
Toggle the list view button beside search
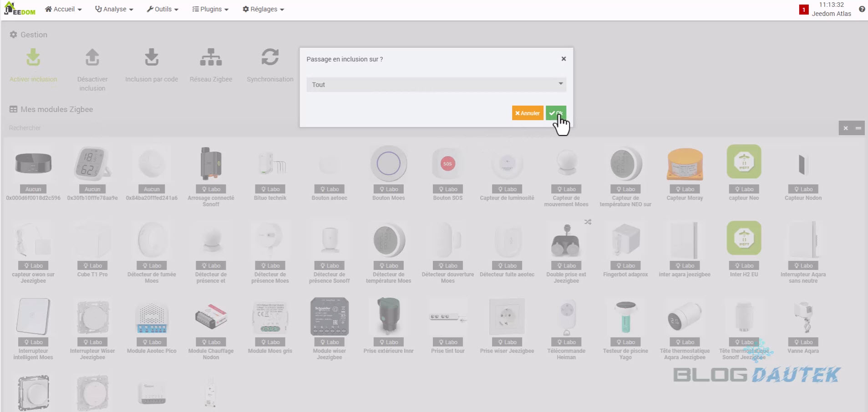858,128
